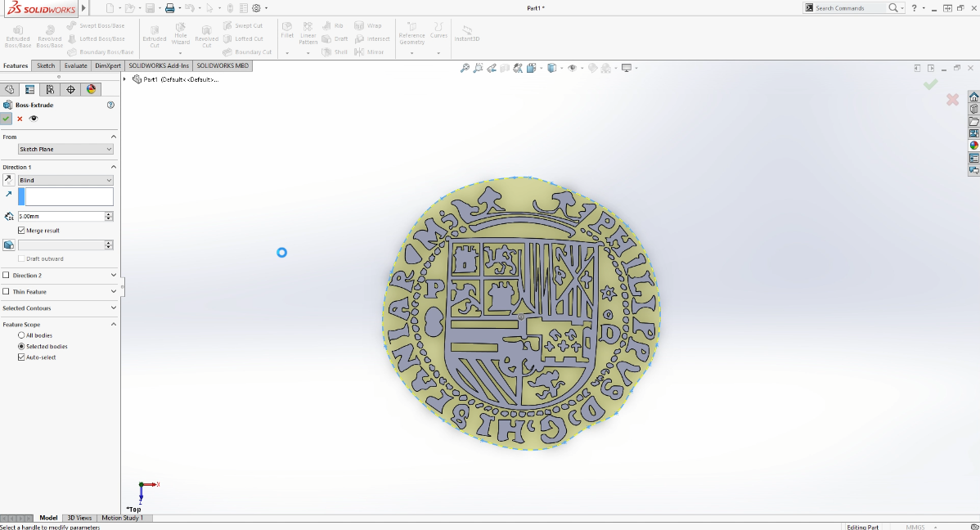The image size is (980, 530).
Task: Open File Explorer folder icon in task pane
Action: (x=973, y=121)
